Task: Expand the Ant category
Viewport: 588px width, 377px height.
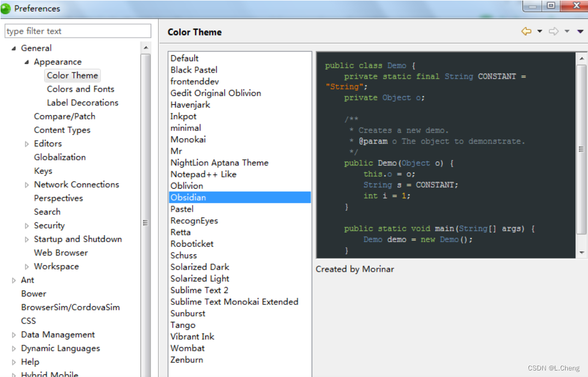Action: pos(14,280)
